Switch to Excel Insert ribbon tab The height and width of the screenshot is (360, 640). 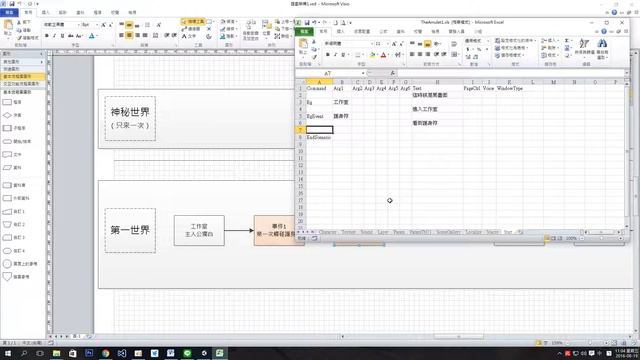click(x=340, y=31)
